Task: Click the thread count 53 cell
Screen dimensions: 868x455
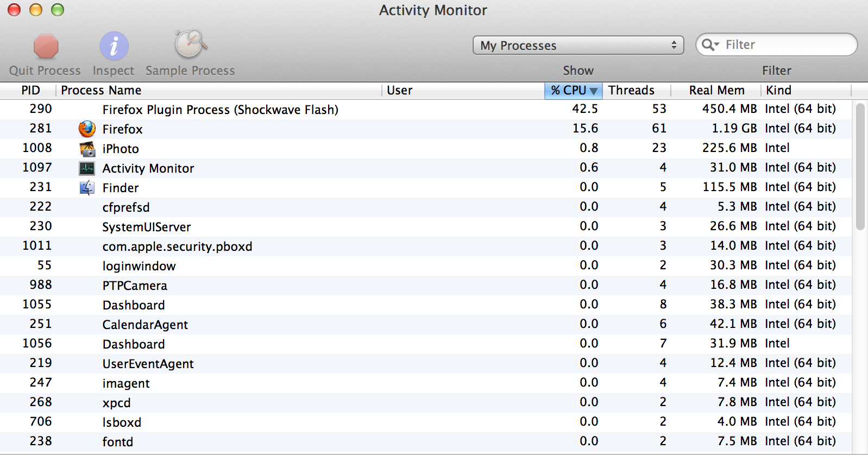Action: pos(659,109)
